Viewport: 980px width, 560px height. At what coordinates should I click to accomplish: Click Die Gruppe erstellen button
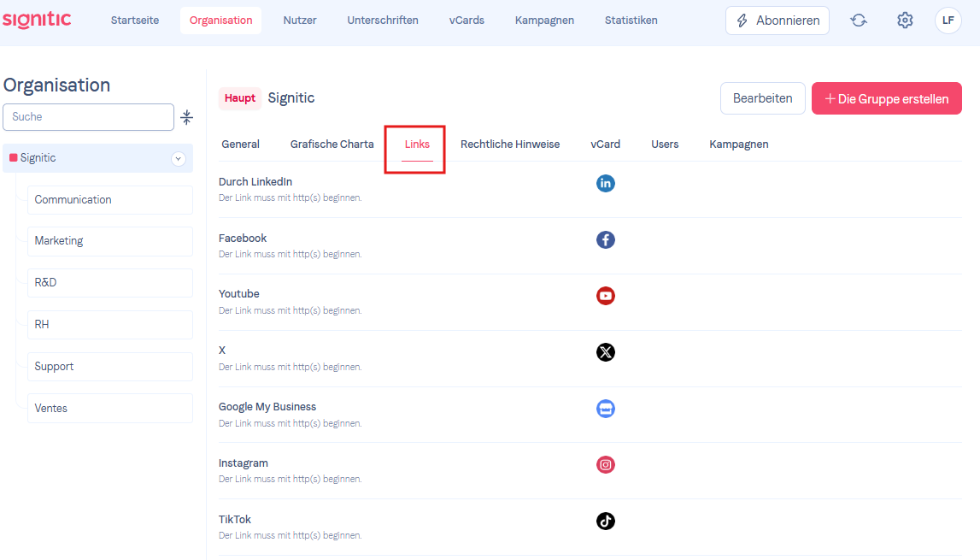(x=886, y=98)
